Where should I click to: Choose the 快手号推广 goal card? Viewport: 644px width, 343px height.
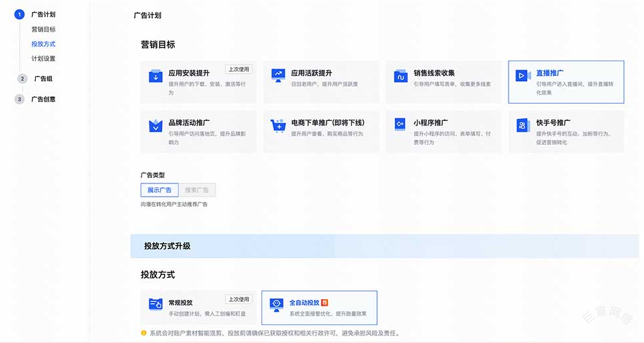pos(566,132)
